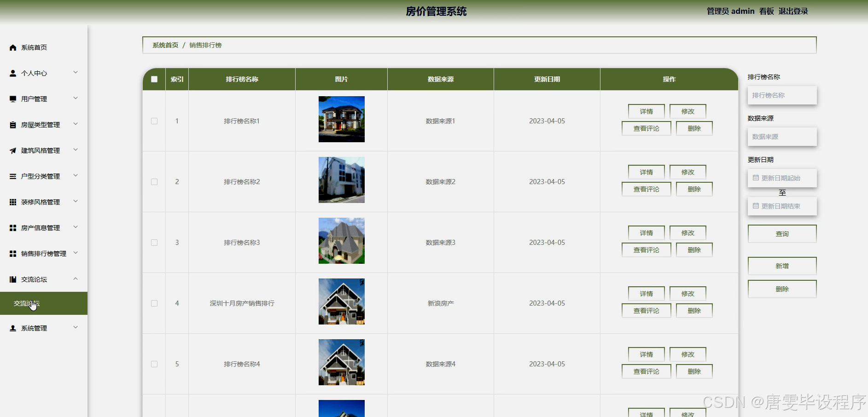Expand the 销售排行榜管理 menu chevron

76,253
